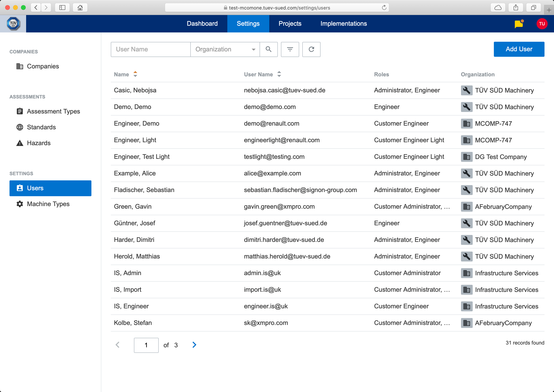This screenshot has height=392, width=554.
Task: Click the User Name search field
Action: [x=150, y=49]
